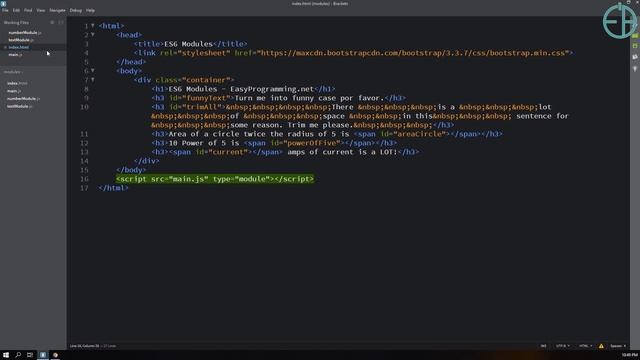
Task: Open index.html in the project file tree
Action: tap(17, 83)
